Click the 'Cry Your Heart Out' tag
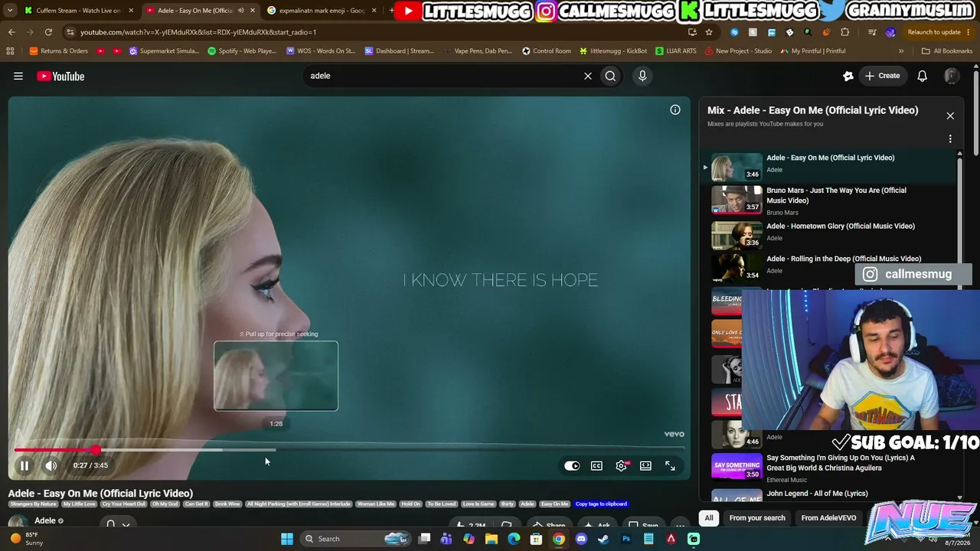980x551 pixels. click(124, 504)
